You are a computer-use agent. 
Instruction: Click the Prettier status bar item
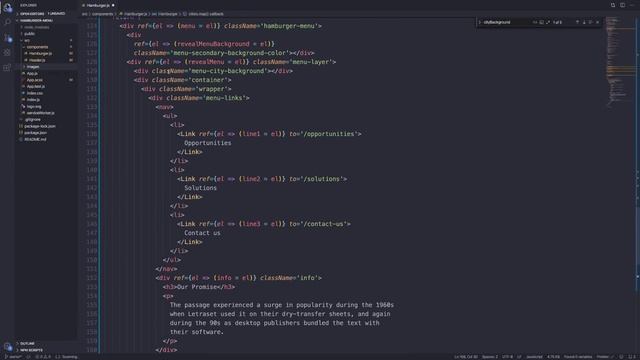604,357
